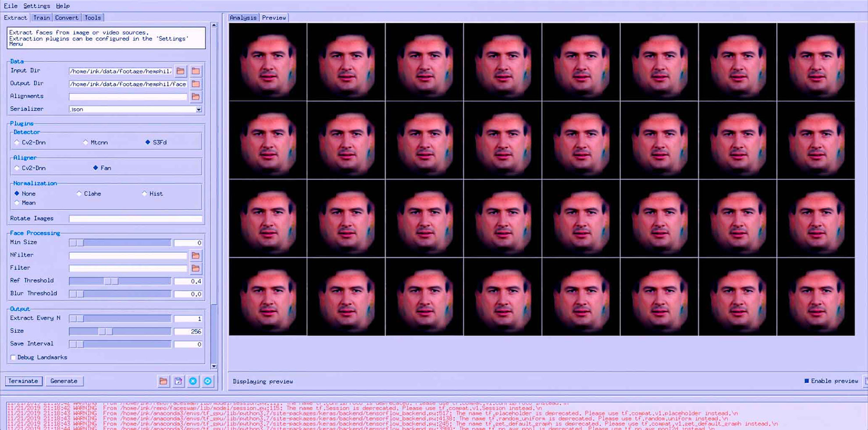The height and width of the screenshot is (430, 868).
Task: Click the 'Displaying preview' status text
Action: click(263, 381)
